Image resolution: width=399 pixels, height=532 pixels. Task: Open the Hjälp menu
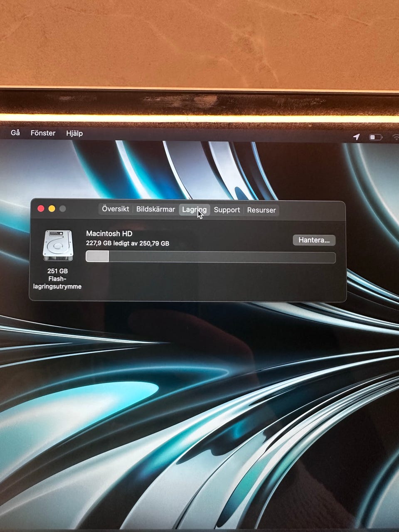point(74,133)
